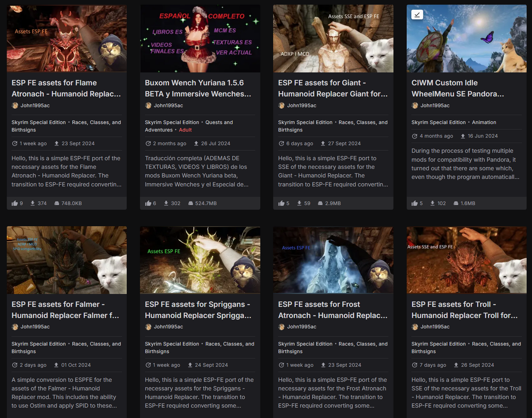Click the thumbs-up icon on Buxom Wench Yuriana card
Screen dimensions: 532x418
point(148,203)
